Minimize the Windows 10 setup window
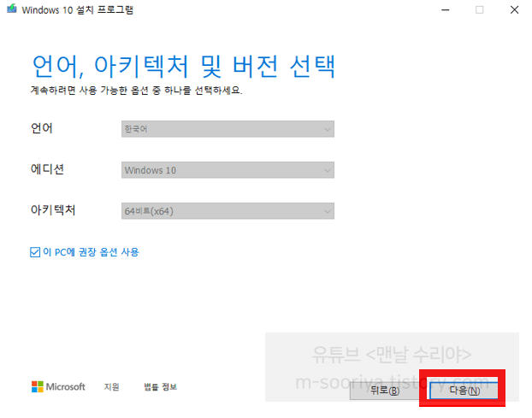 [445, 10]
